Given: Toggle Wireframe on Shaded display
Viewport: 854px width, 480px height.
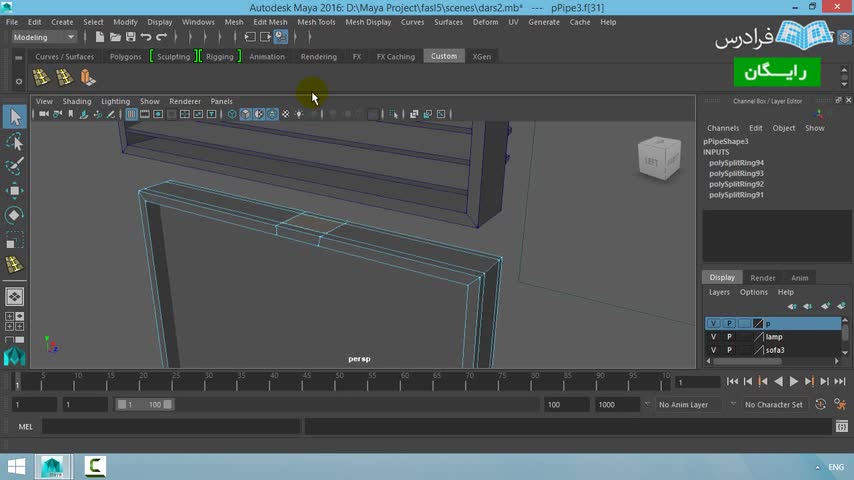Looking at the screenshot, I should click(272, 114).
